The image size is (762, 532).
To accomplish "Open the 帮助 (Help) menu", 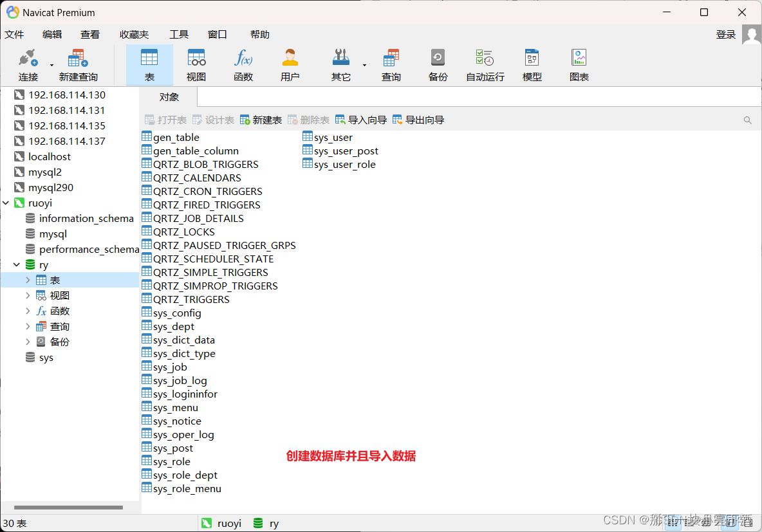I will tap(260, 35).
